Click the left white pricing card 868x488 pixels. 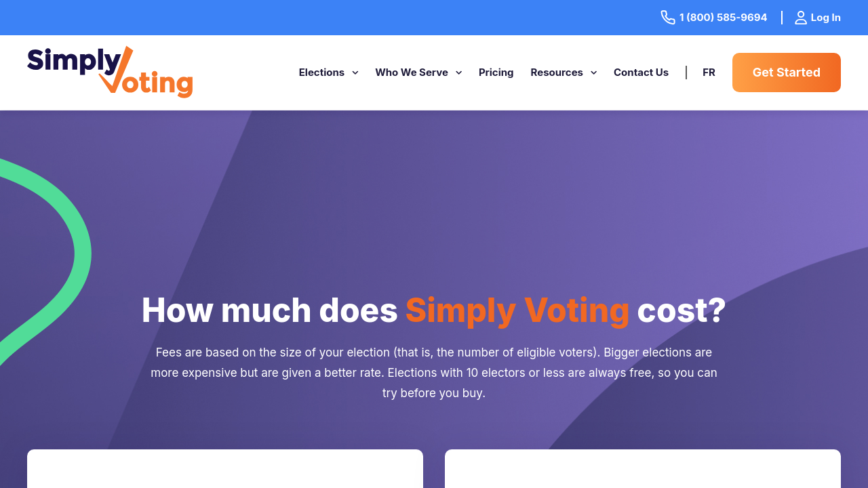tap(225, 469)
